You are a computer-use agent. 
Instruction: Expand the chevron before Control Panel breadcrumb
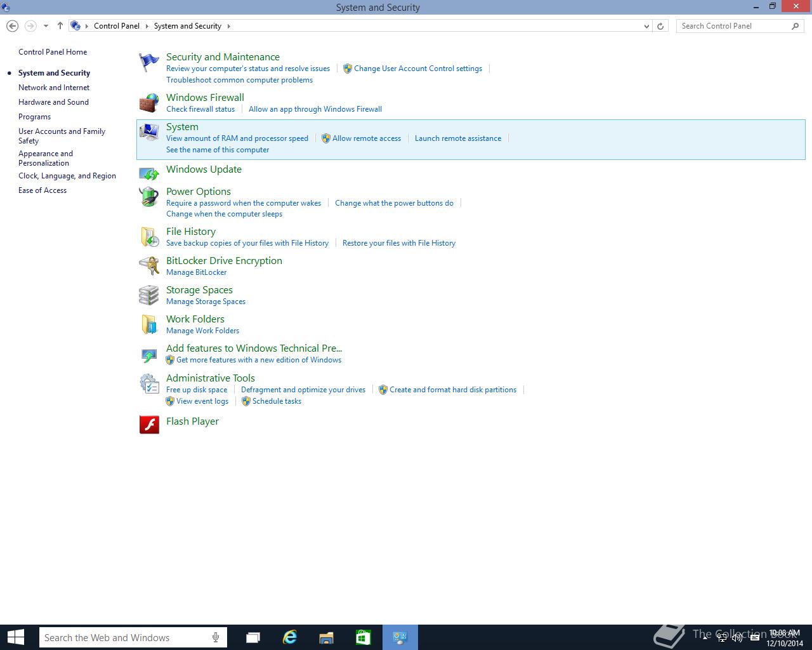[x=87, y=26]
